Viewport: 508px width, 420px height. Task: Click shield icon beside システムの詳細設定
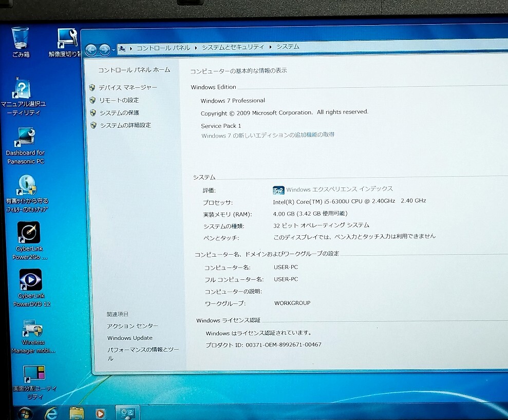tap(93, 125)
